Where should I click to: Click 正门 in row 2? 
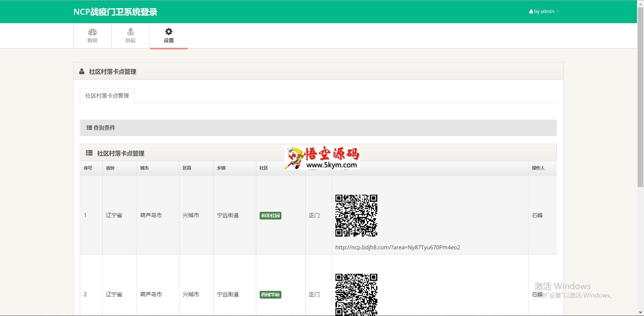(314, 294)
